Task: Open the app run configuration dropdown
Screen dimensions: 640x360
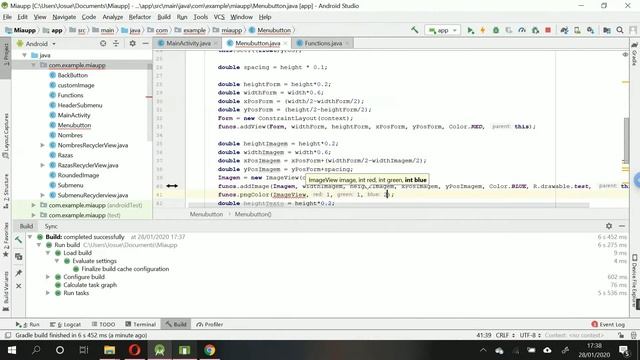Action: click(x=442, y=30)
